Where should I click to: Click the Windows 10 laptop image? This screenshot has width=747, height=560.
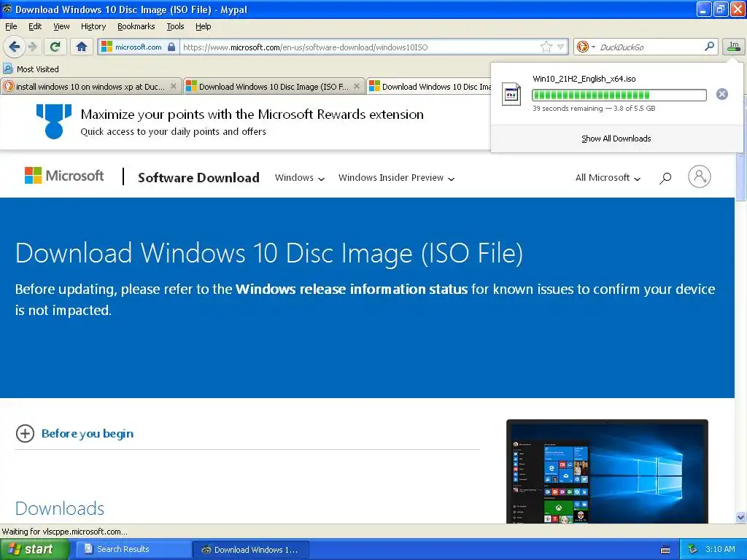607,472
